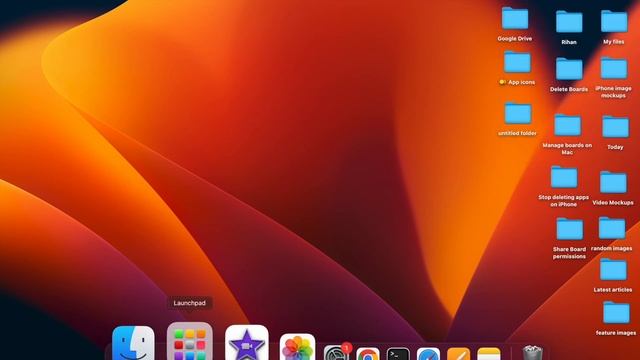The height and width of the screenshot is (360, 640).
Task: Open the orange Pages app icon
Action: 458,354
